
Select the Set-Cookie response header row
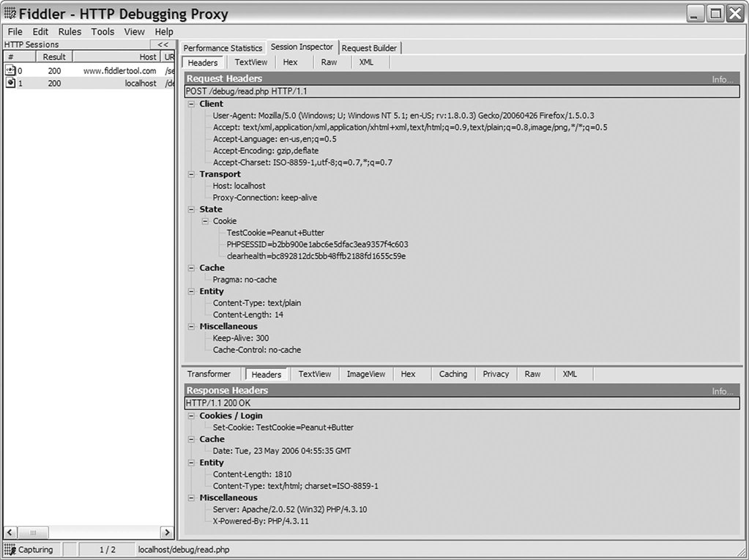click(x=283, y=428)
